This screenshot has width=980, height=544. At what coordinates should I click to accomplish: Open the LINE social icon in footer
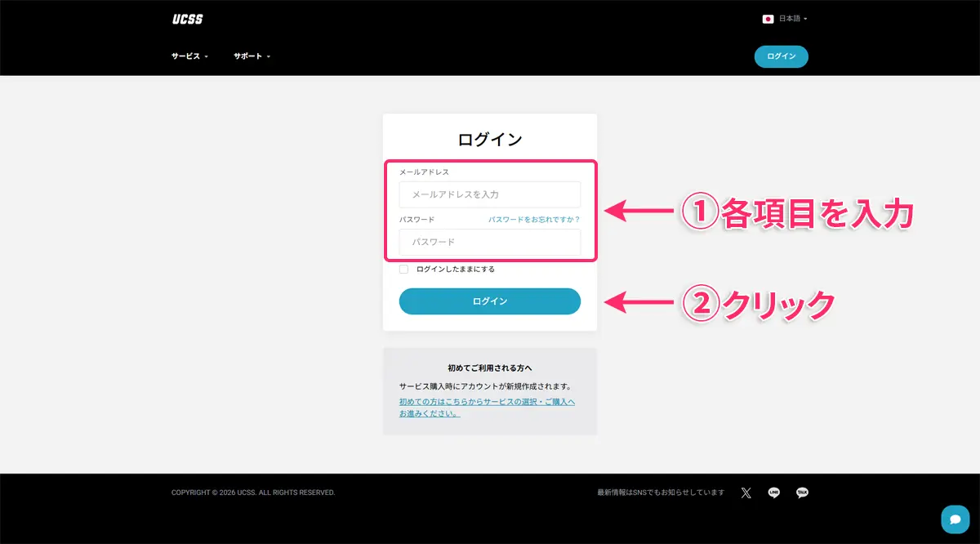coord(773,493)
